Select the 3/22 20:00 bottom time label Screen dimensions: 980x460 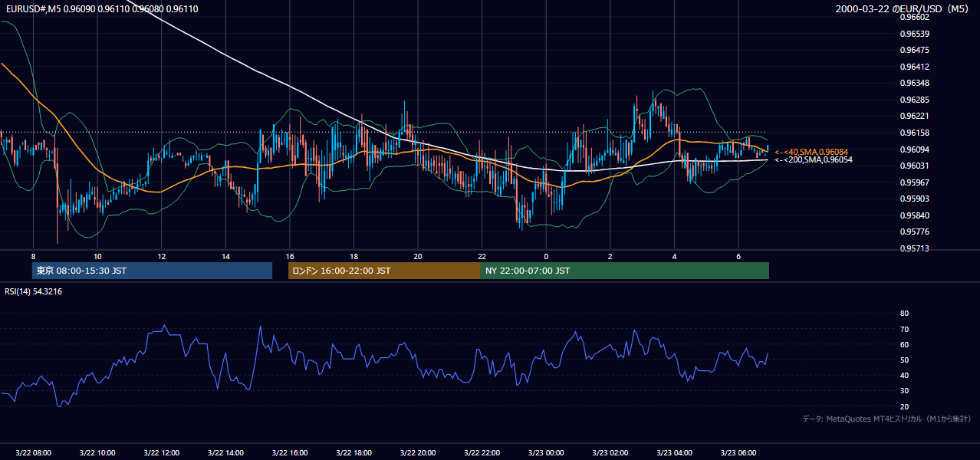pyautogui.click(x=418, y=453)
